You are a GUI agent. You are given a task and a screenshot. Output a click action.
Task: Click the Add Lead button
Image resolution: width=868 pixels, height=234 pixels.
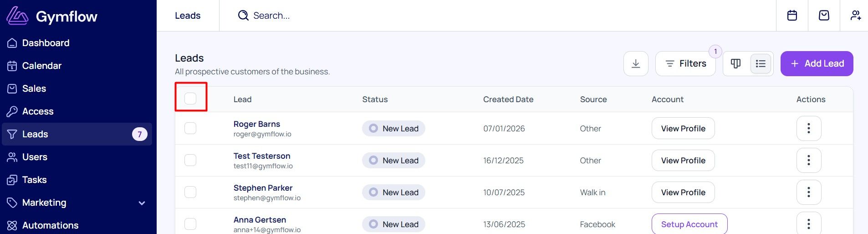click(817, 63)
